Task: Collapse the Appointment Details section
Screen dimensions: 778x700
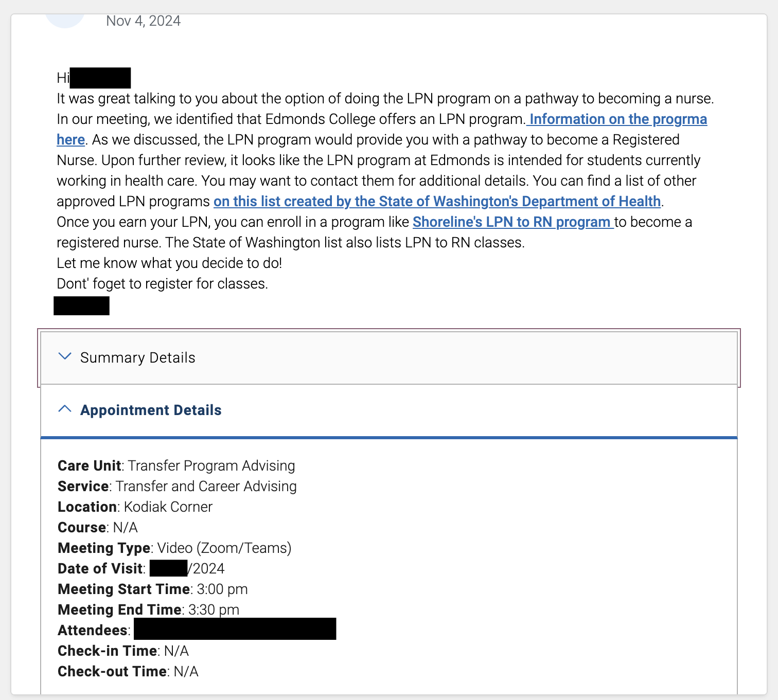Action: 150,410
